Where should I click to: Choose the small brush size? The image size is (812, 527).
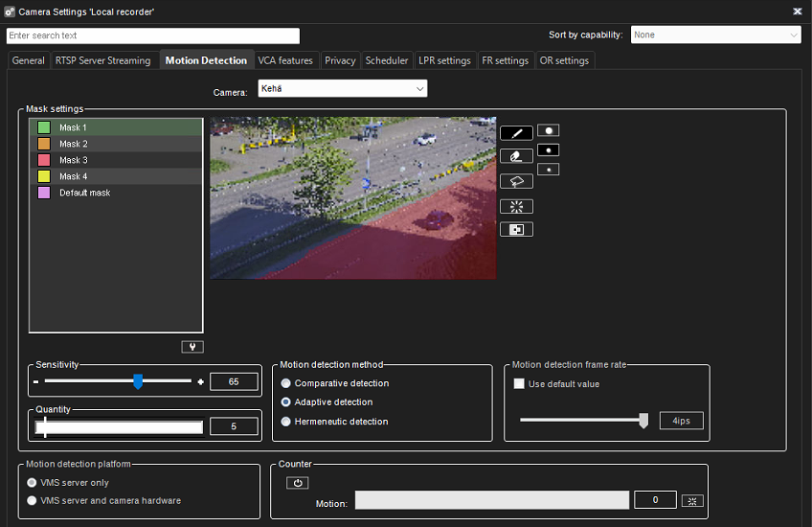point(549,170)
